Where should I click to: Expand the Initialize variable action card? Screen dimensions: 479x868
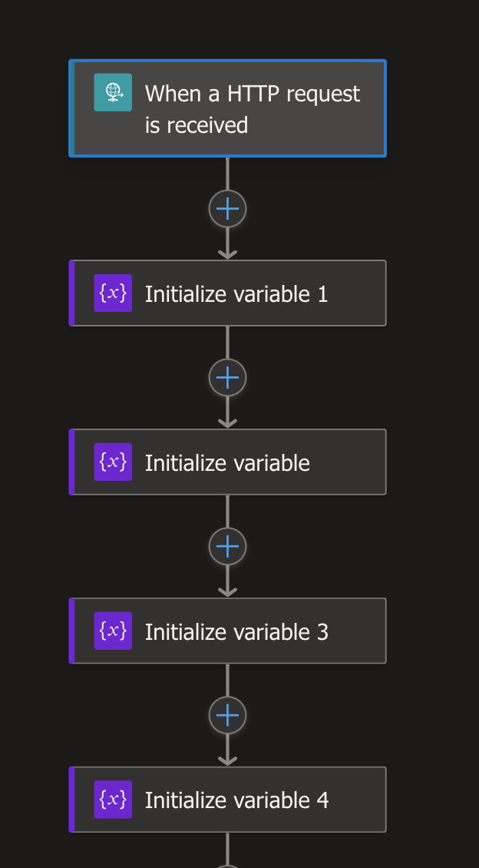click(228, 462)
